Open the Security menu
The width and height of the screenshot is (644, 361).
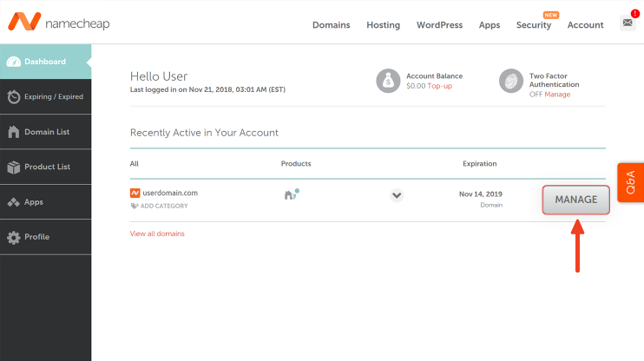(534, 25)
